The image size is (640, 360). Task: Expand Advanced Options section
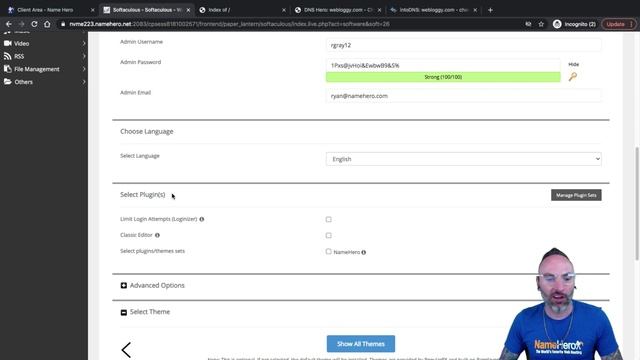[x=124, y=285]
